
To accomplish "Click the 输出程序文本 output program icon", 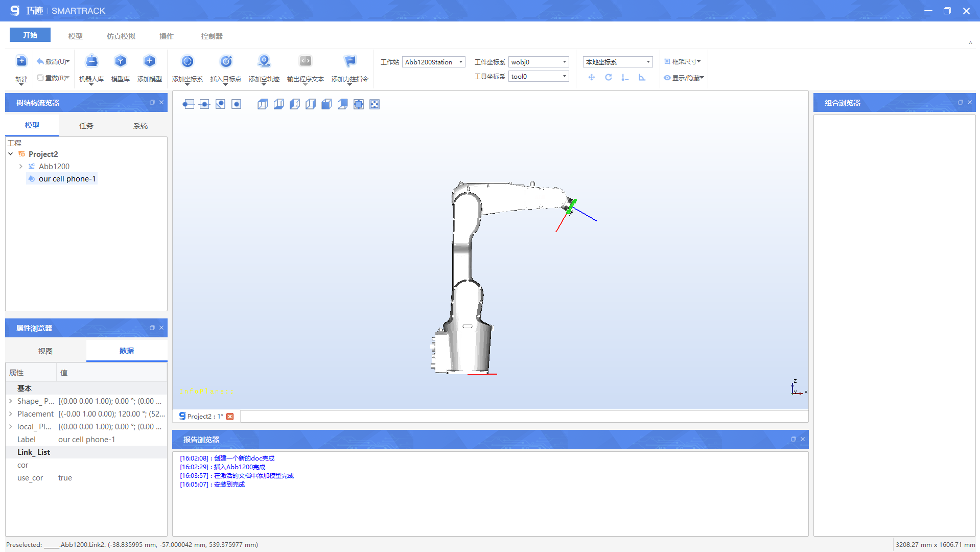I will click(306, 62).
